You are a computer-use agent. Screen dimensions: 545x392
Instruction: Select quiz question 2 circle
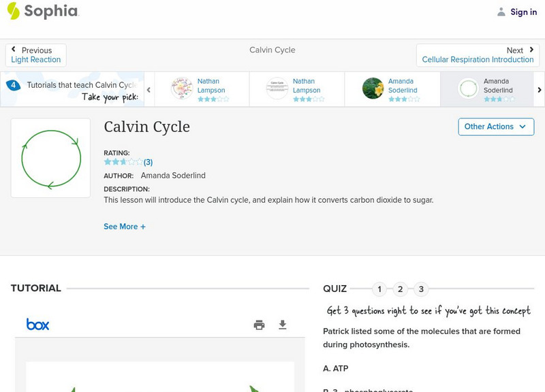401,289
